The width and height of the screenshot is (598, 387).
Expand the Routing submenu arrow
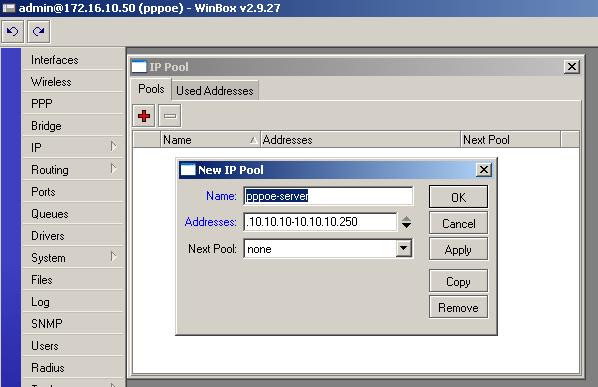pyautogui.click(x=113, y=169)
